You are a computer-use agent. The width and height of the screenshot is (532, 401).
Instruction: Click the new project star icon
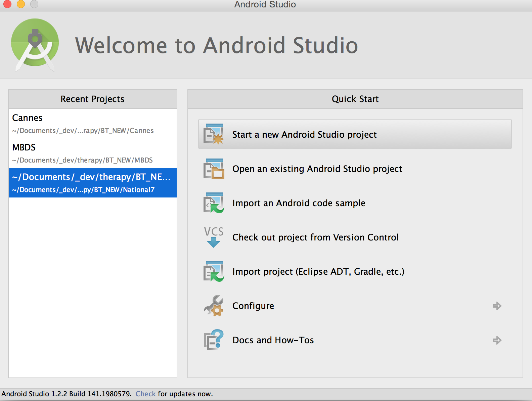[x=214, y=134]
